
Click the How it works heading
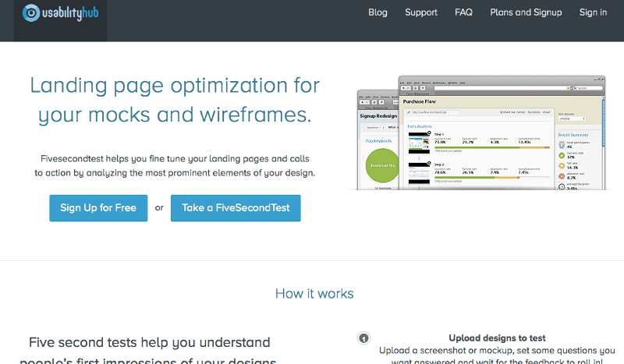pyautogui.click(x=314, y=294)
